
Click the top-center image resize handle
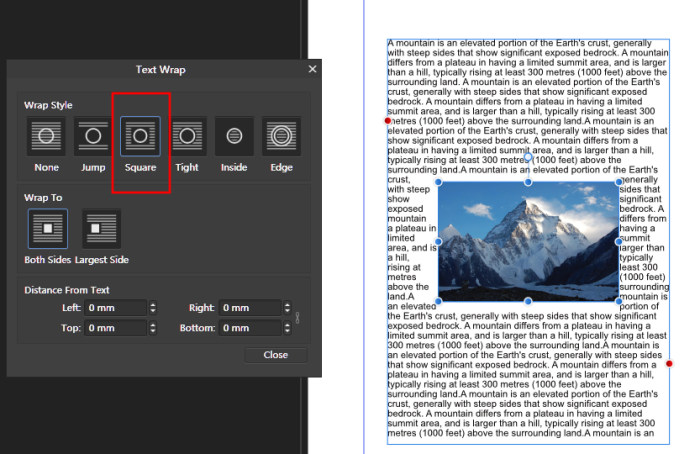coord(528,182)
